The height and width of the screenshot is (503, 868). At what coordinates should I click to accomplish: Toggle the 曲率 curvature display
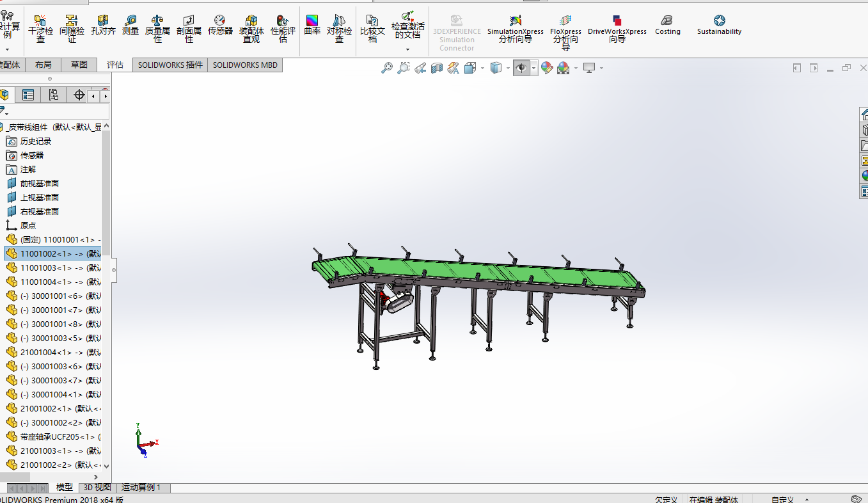pos(312,26)
